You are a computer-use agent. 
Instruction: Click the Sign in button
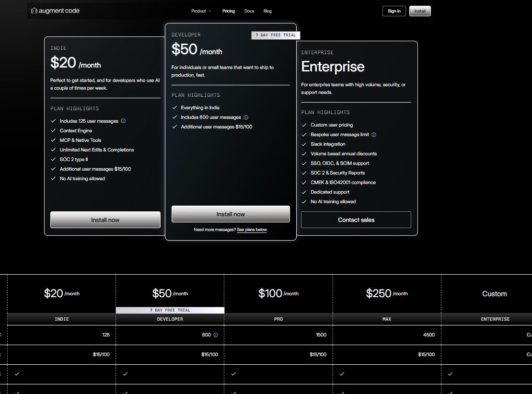pos(394,11)
